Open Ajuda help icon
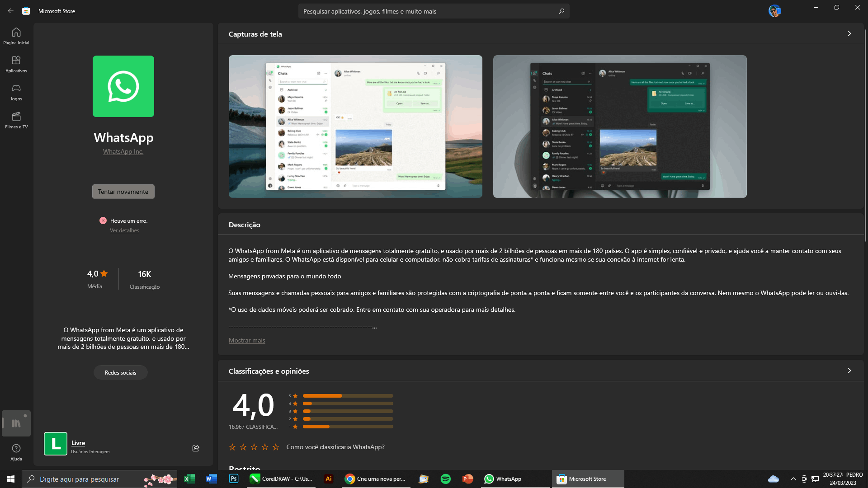This screenshot has height=488, width=868. click(x=16, y=452)
